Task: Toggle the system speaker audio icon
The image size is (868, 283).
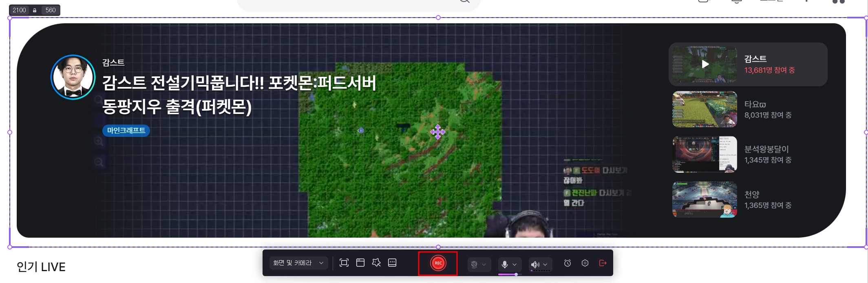Action: [535, 265]
